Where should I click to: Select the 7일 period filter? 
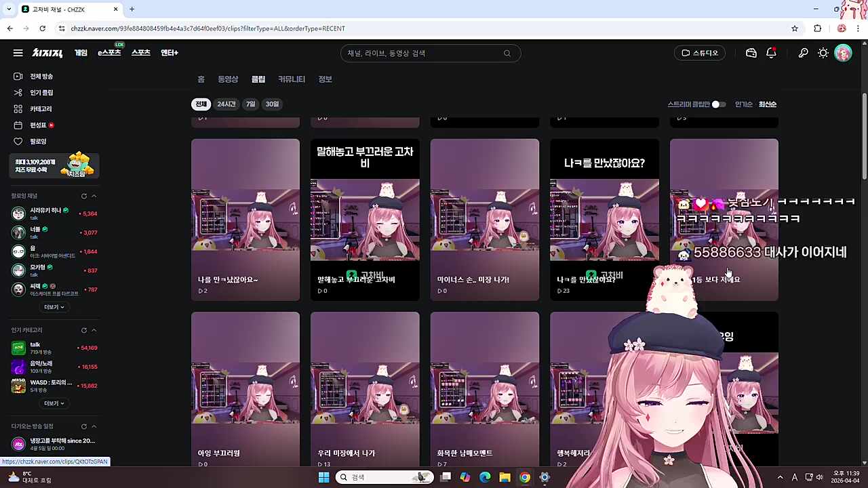[x=250, y=104]
